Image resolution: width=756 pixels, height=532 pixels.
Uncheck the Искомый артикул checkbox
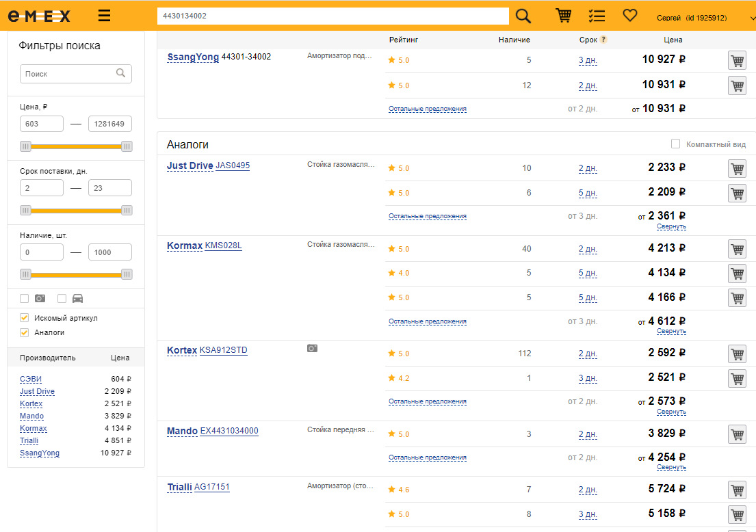click(x=25, y=318)
